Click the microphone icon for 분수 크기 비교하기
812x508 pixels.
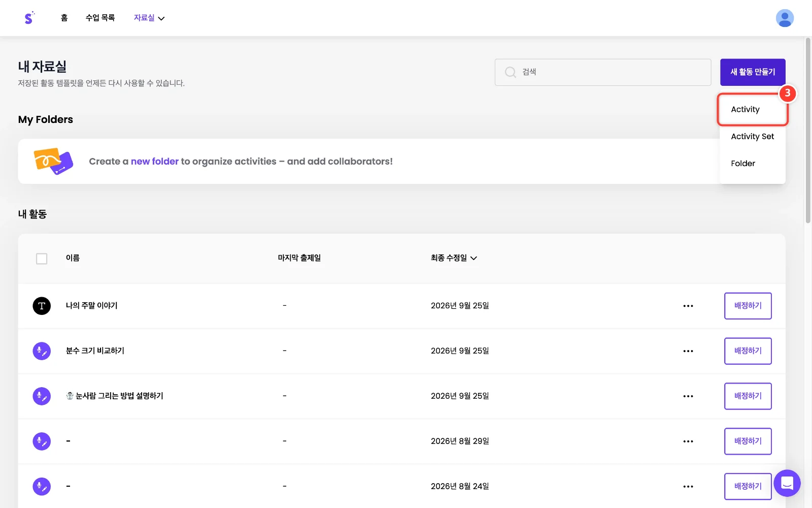click(42, 351)
